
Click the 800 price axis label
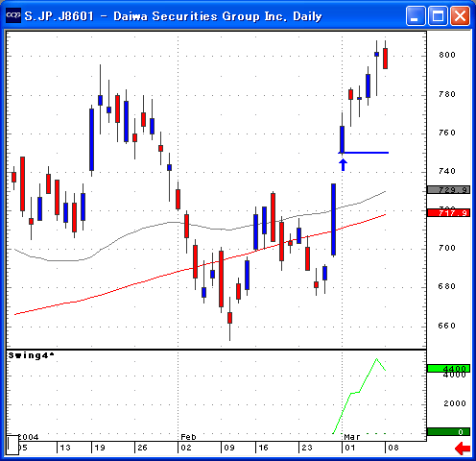(x=447, y=55)
